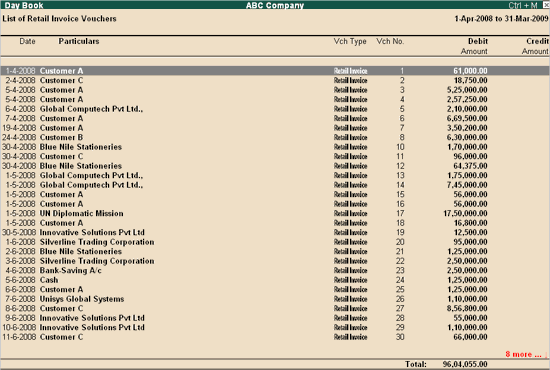The width and height of the screenshot is (550, 370).
Task: Click the period 1-Apr-2008 to 31-Mar-2009
Action: click(502, 19)
